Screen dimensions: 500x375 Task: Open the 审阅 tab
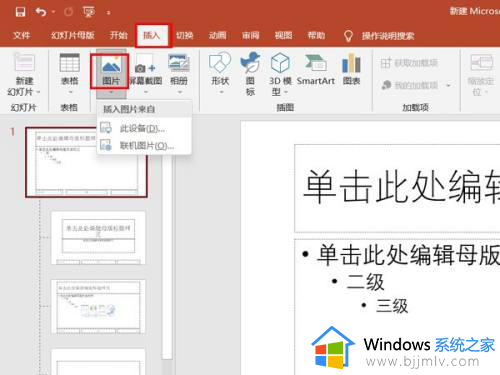pos(251,35)
